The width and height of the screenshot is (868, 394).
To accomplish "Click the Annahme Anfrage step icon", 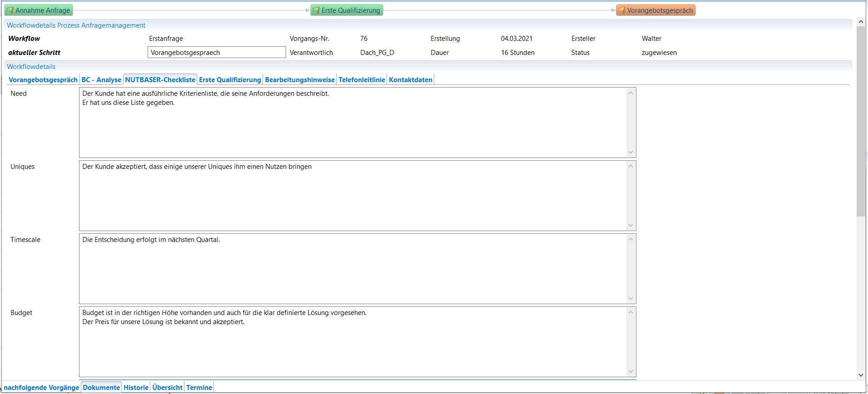I will pos(10,10).
